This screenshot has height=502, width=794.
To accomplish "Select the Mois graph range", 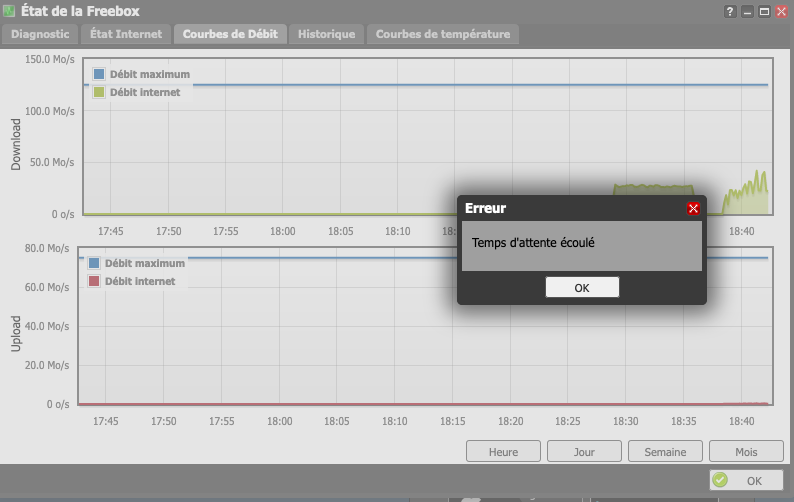I will 746,451.
